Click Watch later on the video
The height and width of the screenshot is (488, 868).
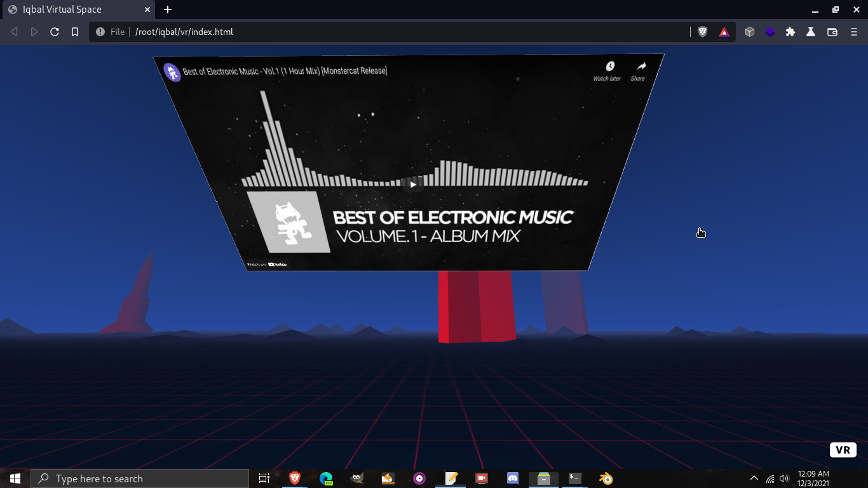(x=607, y=71)
